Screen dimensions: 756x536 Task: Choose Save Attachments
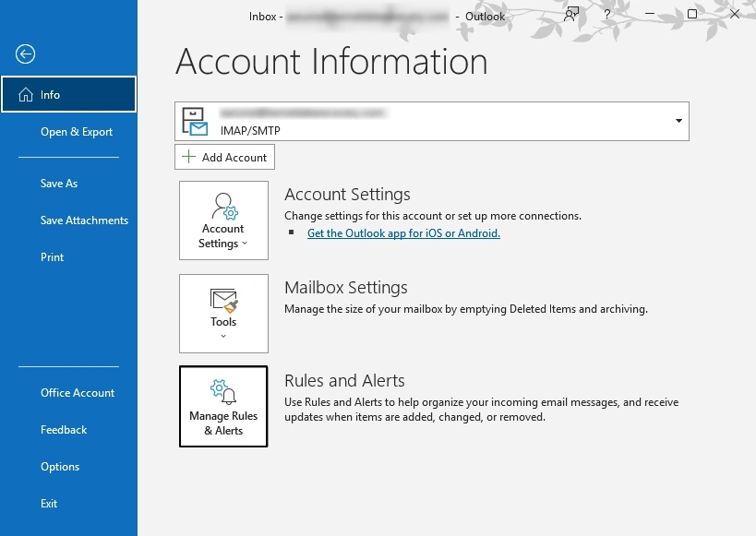coord(84,220)
